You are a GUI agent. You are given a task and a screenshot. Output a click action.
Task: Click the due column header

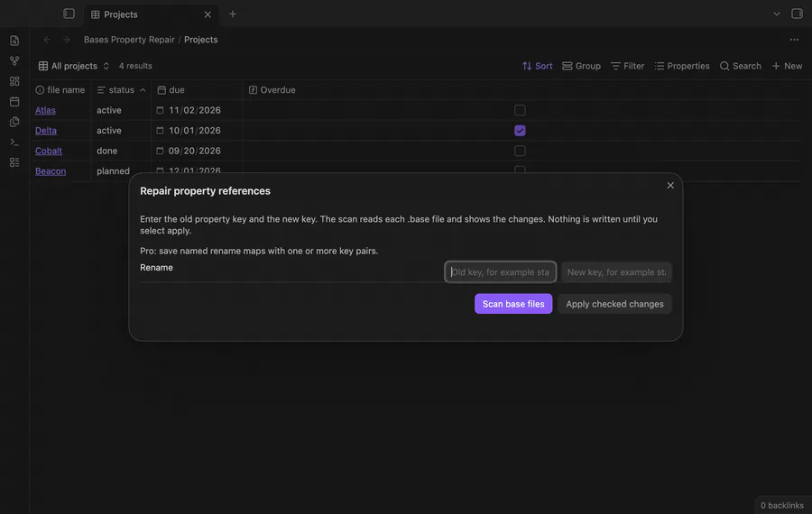pos(197,89)
